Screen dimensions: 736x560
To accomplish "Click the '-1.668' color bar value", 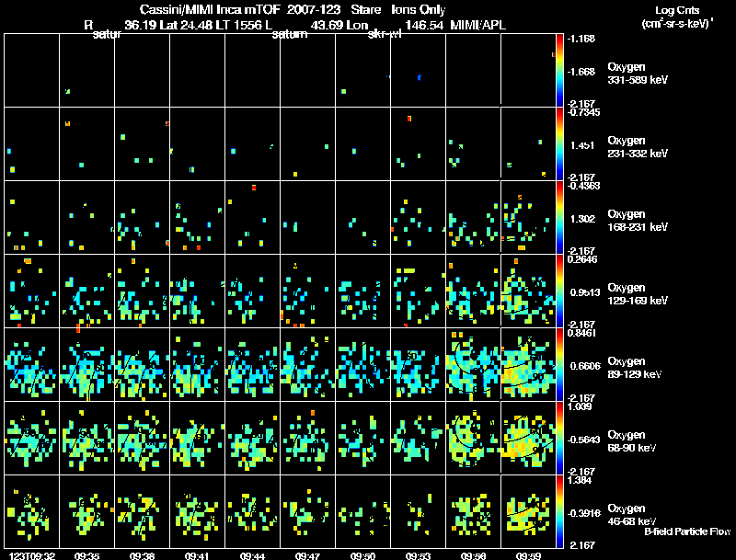I will 581,72.
